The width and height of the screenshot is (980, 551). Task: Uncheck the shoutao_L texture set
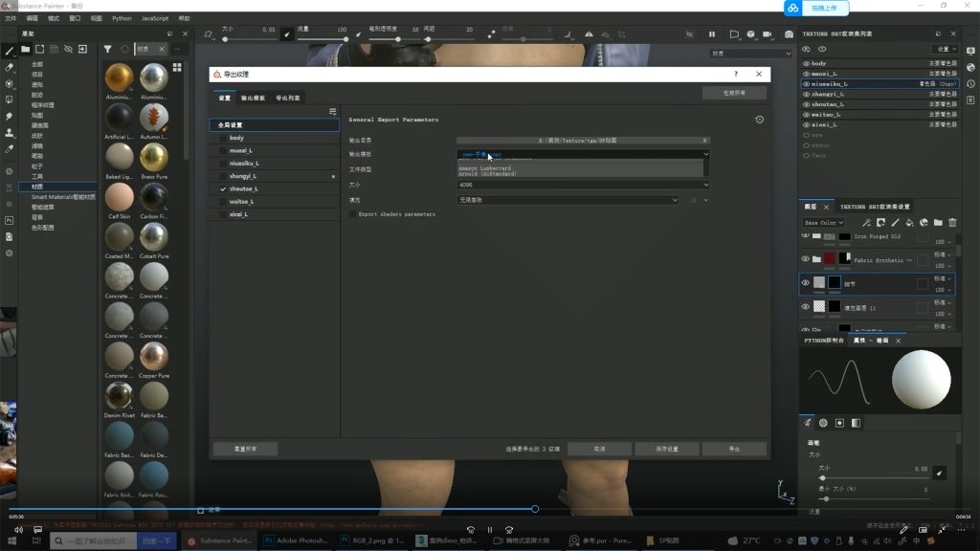(x=223, y=189)
